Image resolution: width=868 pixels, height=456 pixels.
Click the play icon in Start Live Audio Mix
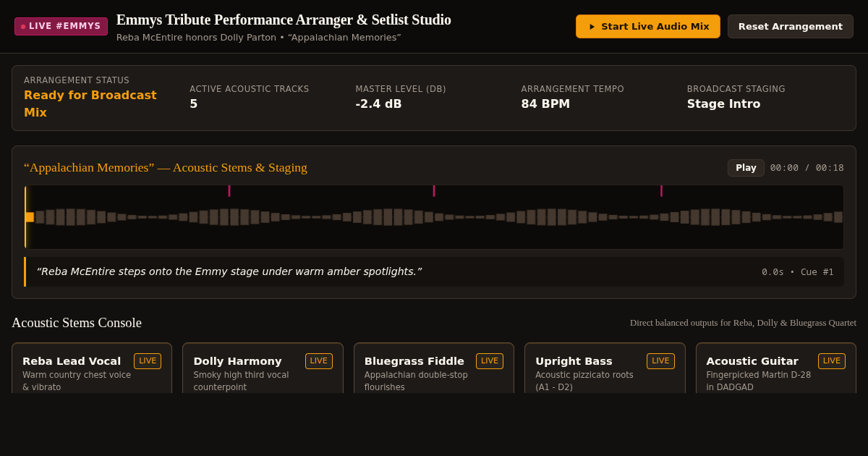tap(592, 27)
